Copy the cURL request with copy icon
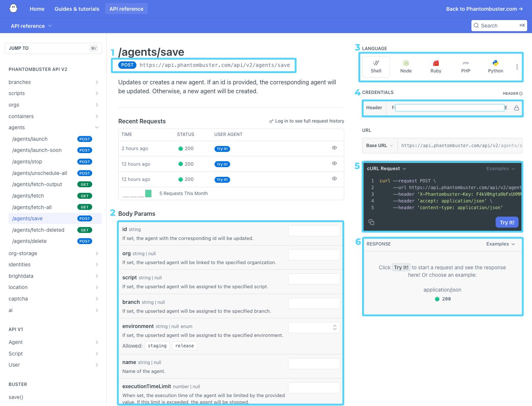This screenshot has height=406, width=532. 371,222
